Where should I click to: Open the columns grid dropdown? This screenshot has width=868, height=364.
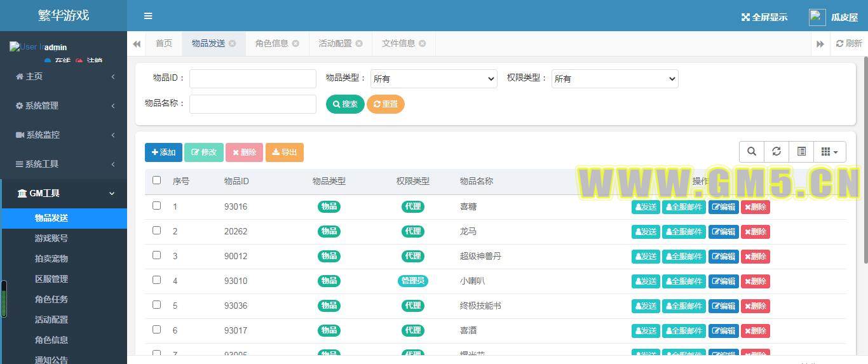(829, 151)
